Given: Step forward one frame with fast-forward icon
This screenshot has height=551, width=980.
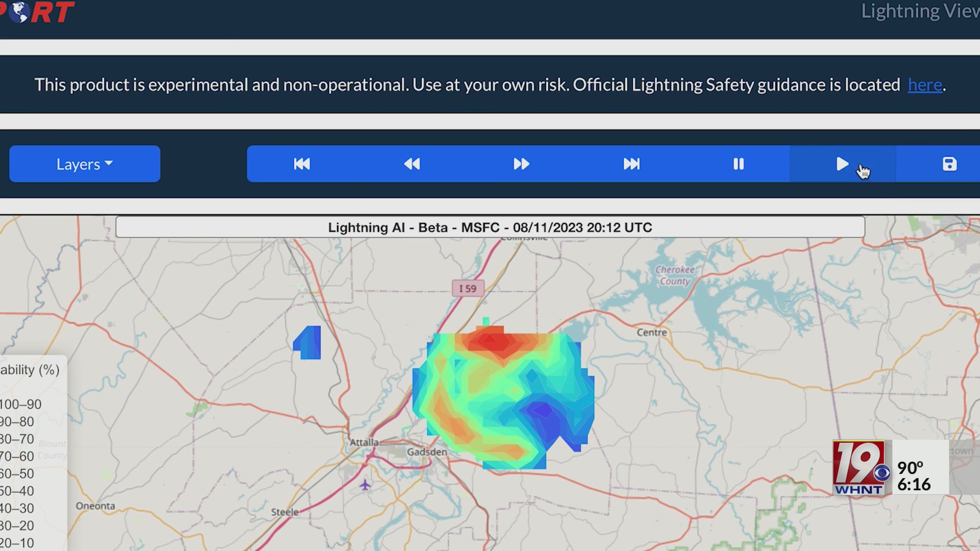Looking at the screenshot, I should coord(521,164).
